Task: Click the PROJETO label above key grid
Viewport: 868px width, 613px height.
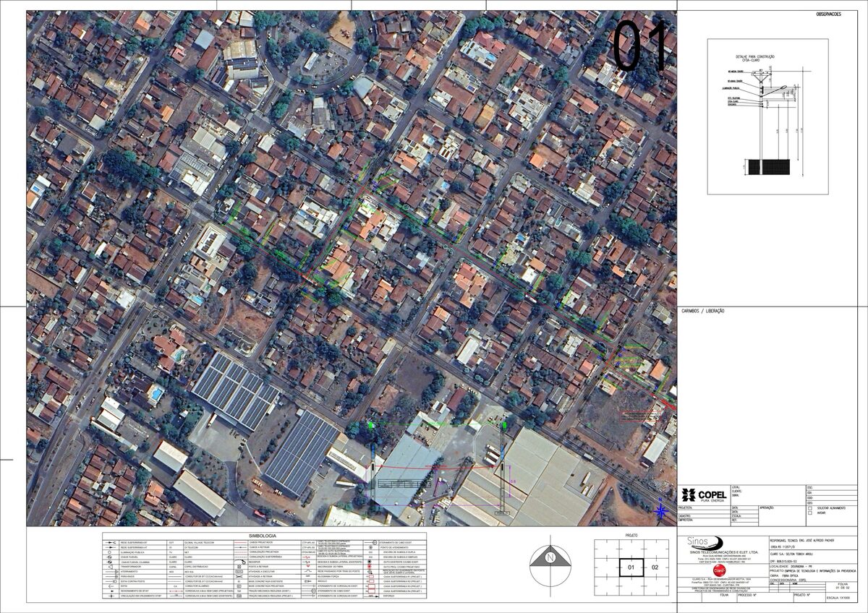Action: tap(631, 536)
